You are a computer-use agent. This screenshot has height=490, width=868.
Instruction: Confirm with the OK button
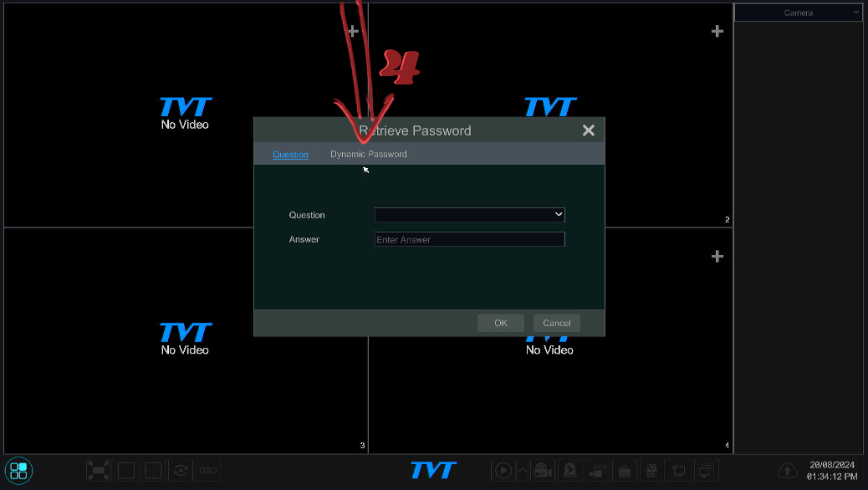(x=500, y=323)
